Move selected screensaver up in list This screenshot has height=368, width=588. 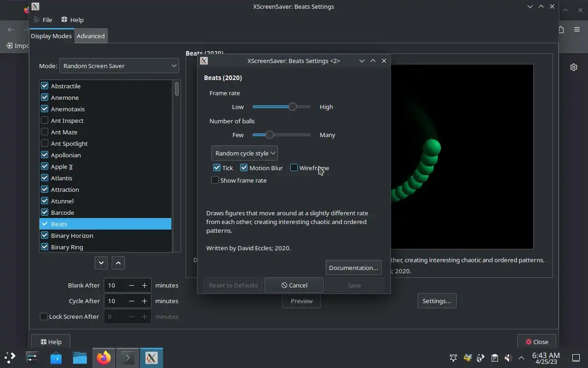point(118,263)
